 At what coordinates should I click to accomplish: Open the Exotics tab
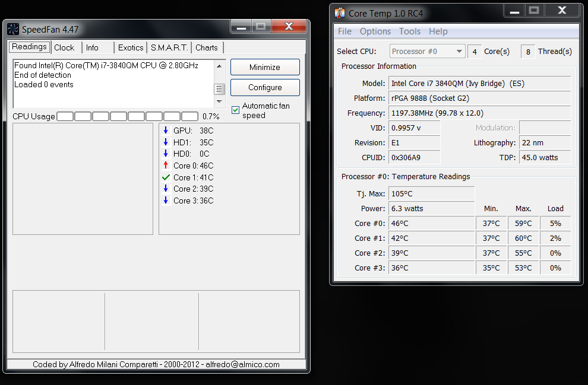click(131, 47)
